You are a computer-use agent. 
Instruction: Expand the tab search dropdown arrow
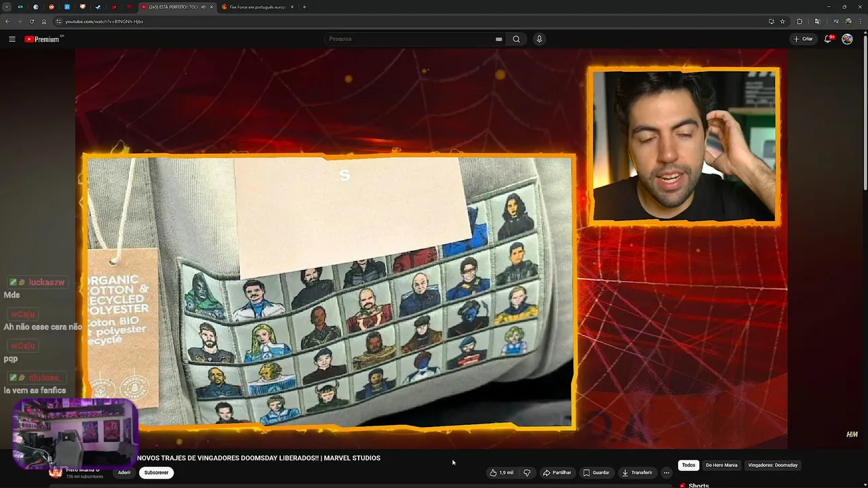tap(7, 7)
